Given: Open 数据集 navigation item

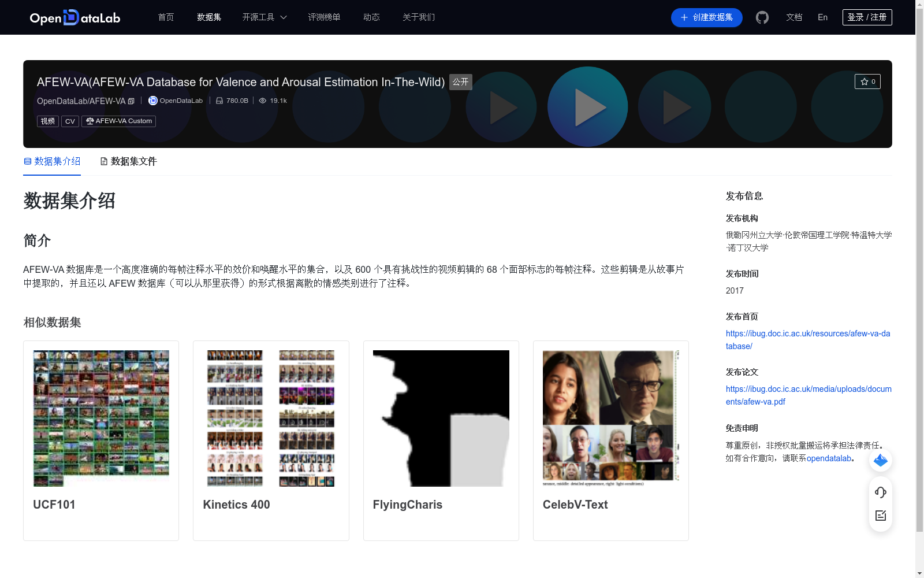Looking at the screenshot, I should coord(209,17).
